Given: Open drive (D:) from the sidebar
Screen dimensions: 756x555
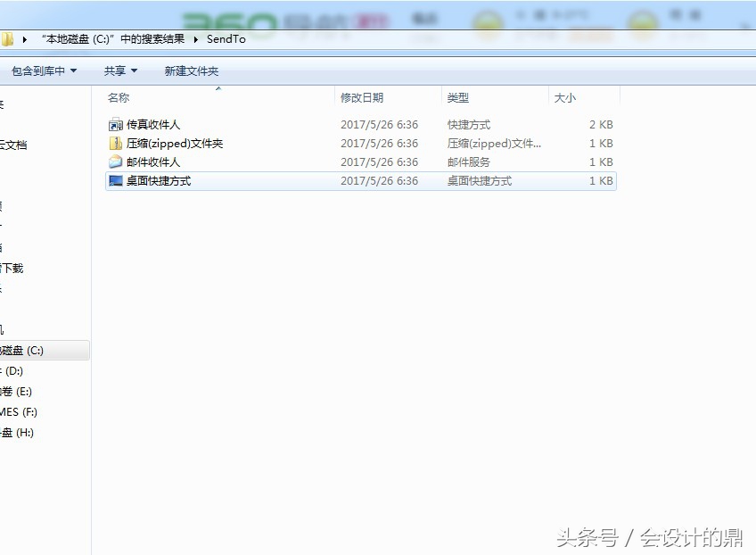Looking at the screenshot, I should 26,370.
